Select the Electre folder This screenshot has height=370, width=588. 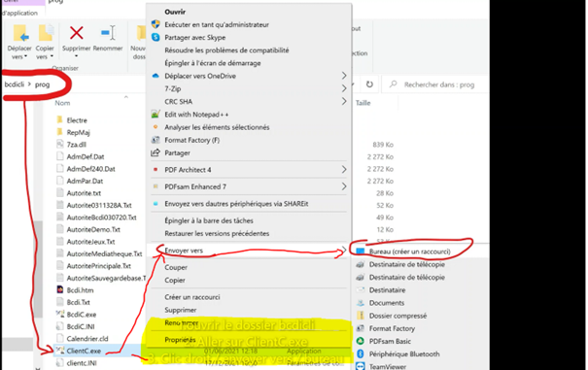pyautogui.click(x=77, y=120)
